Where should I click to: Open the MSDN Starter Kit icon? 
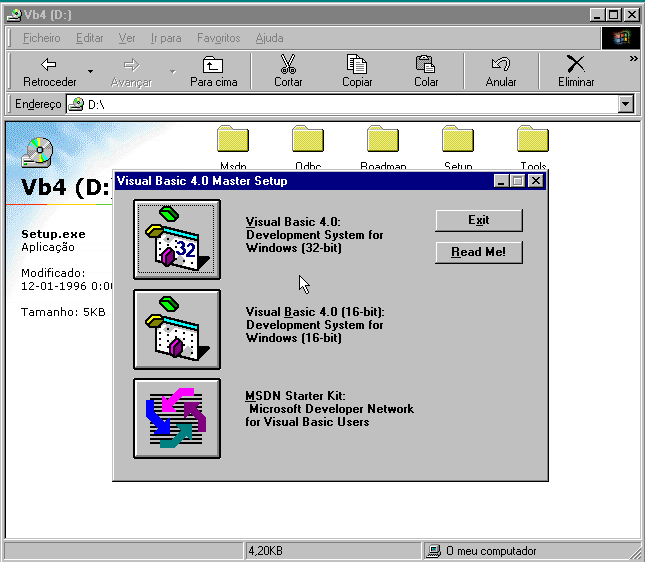(x=177, y=419)
